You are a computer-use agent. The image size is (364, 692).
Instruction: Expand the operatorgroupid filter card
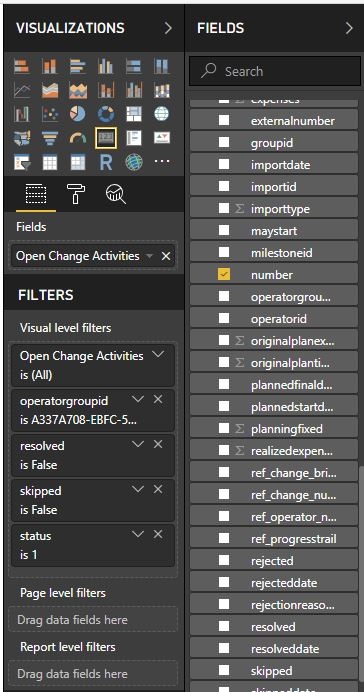click(138, 399)
